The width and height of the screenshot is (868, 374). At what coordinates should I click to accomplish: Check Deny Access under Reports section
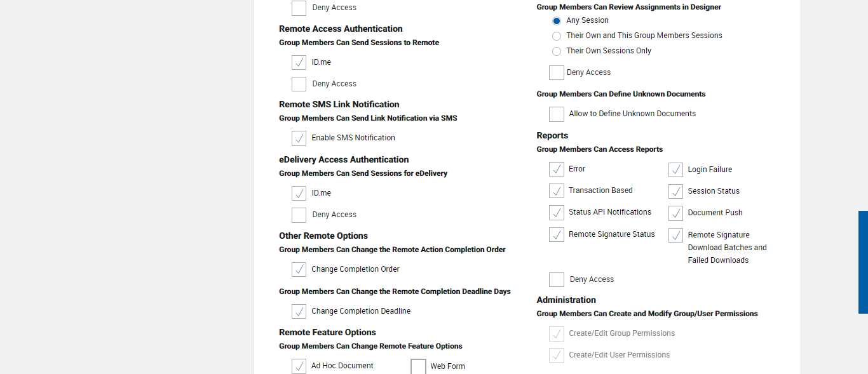pos(557,280)
